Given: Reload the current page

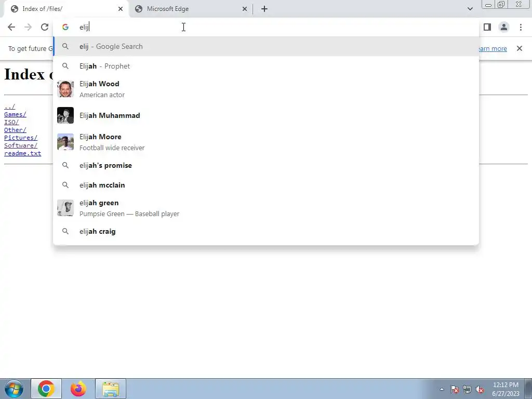Looking at the screenshot, I should (x=45, y=27).
